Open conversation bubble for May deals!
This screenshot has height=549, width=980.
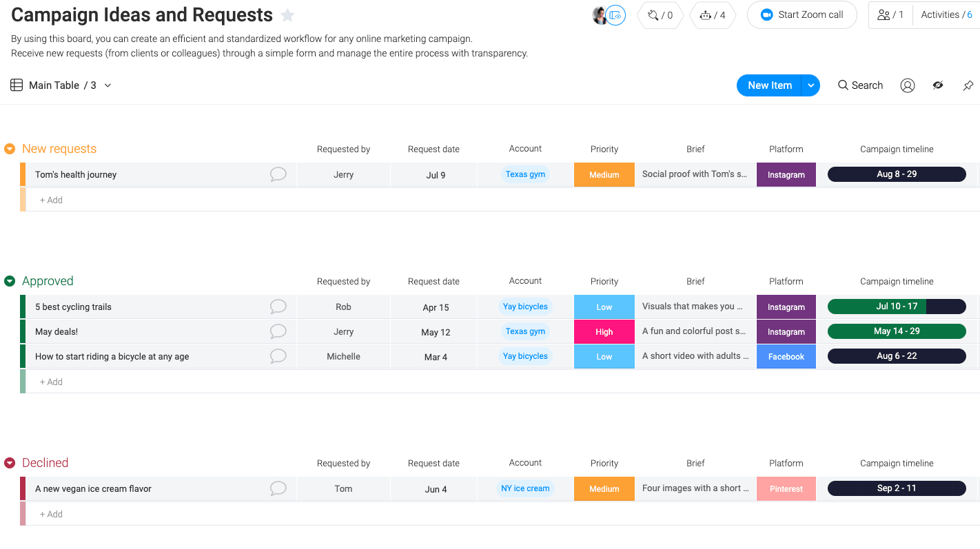(278, 331)
